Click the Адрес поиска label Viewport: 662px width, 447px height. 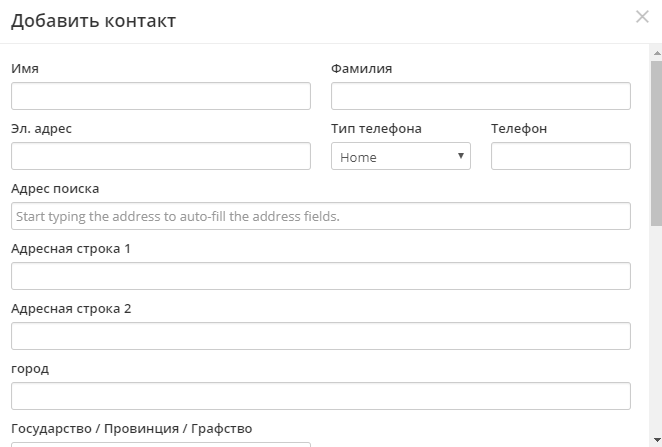coord(55,189)
